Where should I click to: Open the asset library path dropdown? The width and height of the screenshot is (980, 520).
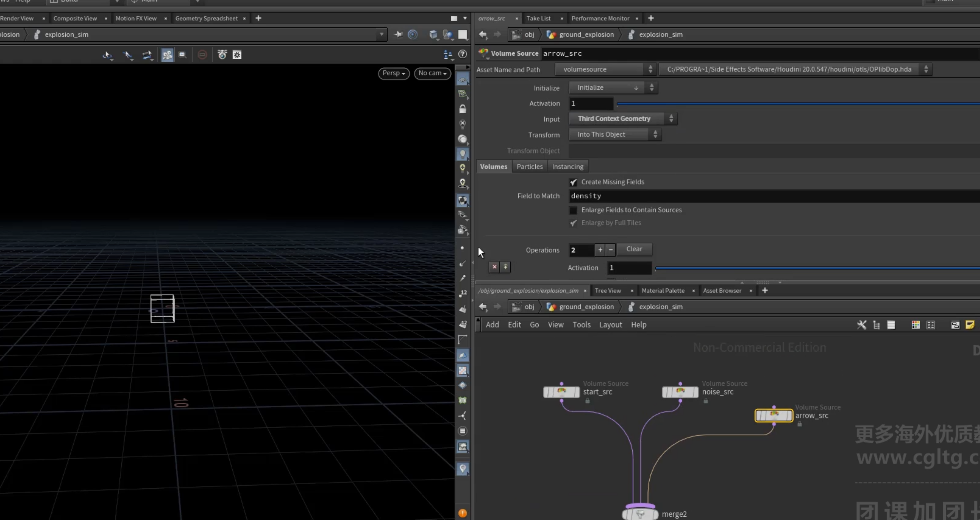(x=795, y=69)
